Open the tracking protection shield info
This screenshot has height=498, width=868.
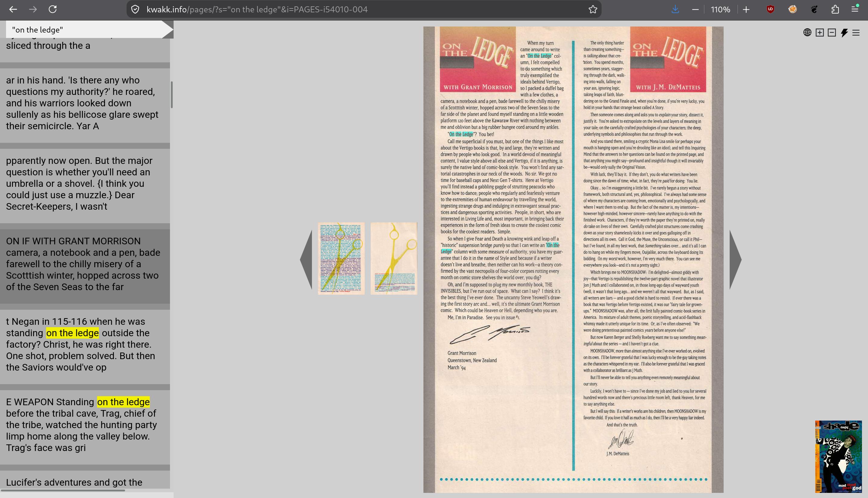click(x=136, y=9)
